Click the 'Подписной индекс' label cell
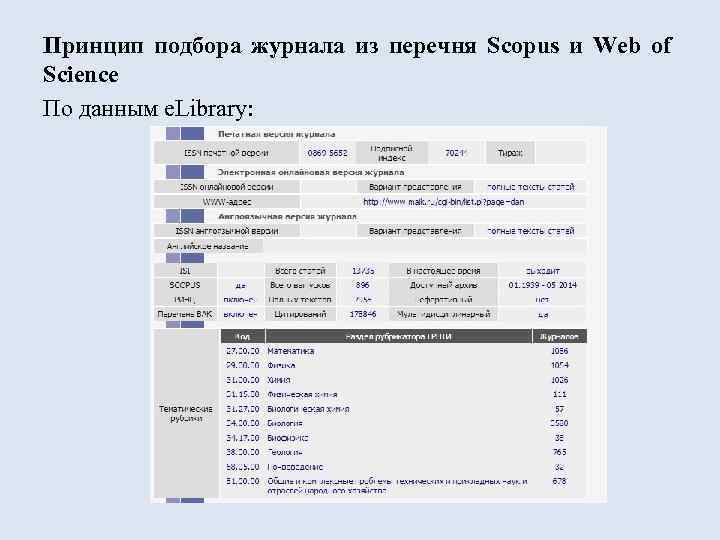Viewport: 720px width, 540px height. [392, 153]
